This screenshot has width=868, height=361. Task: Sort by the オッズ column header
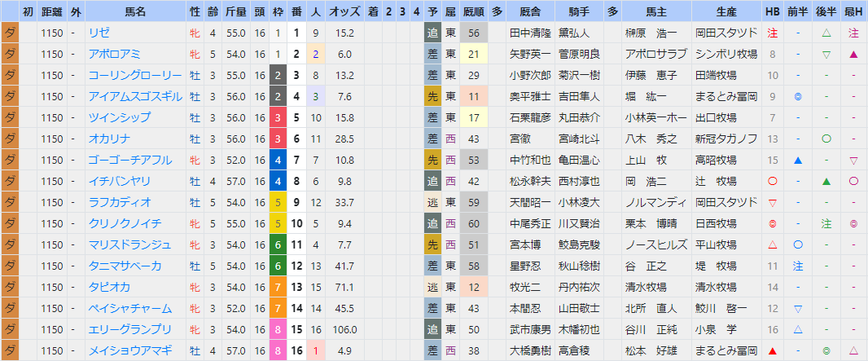click(344, 11)
